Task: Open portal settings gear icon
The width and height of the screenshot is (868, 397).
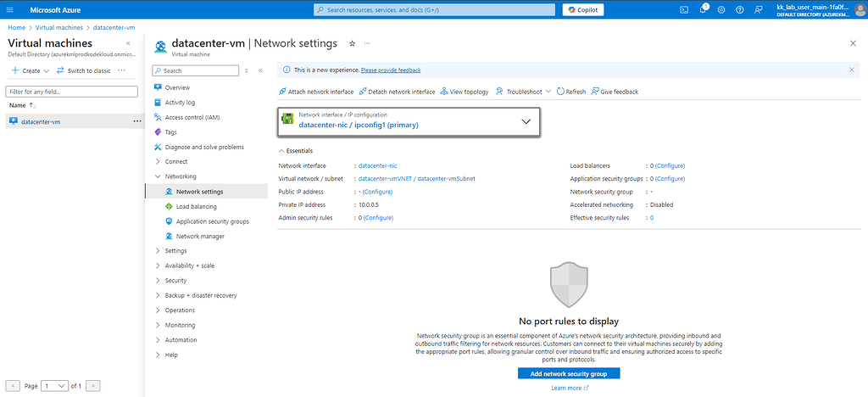Action: (721, 9)
